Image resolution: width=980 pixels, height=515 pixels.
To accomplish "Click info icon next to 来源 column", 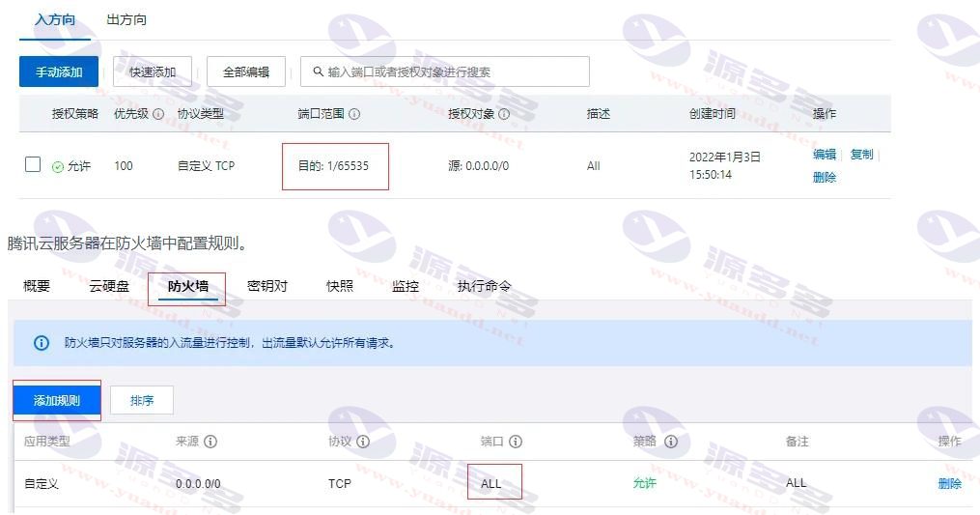I will (x=210, y=442).
